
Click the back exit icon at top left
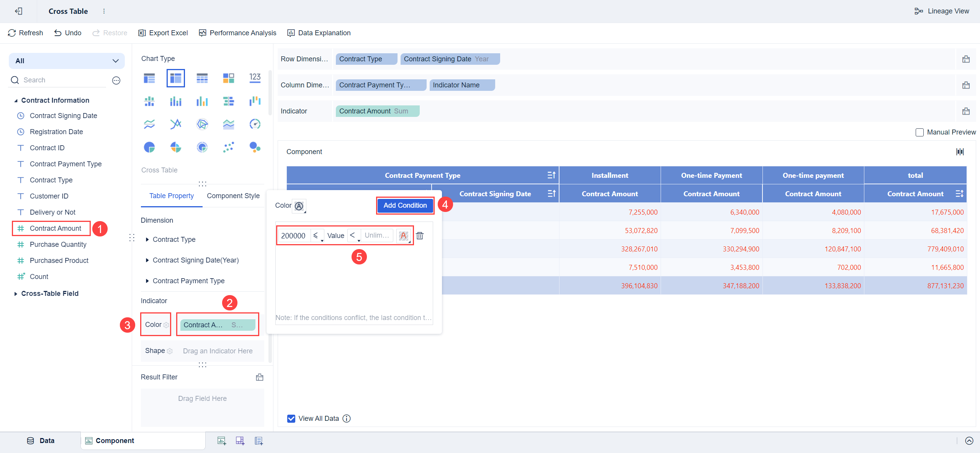click(x=18, y=11)
